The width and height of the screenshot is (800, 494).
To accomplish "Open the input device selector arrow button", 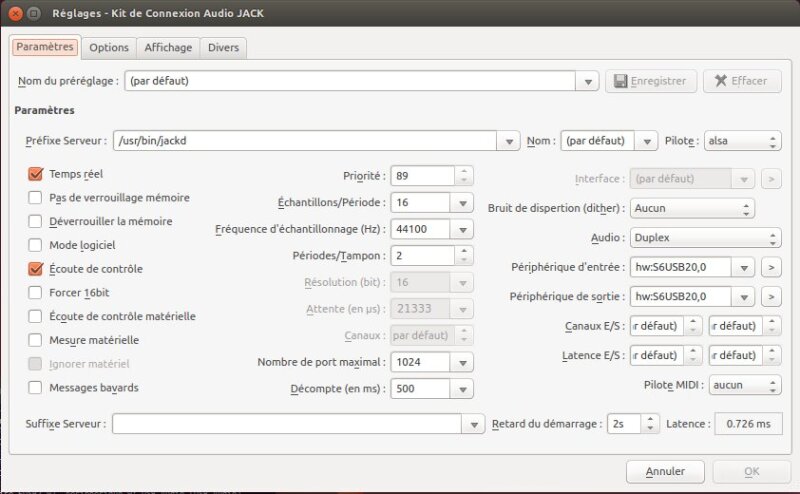I will click(x=771, y=267).
